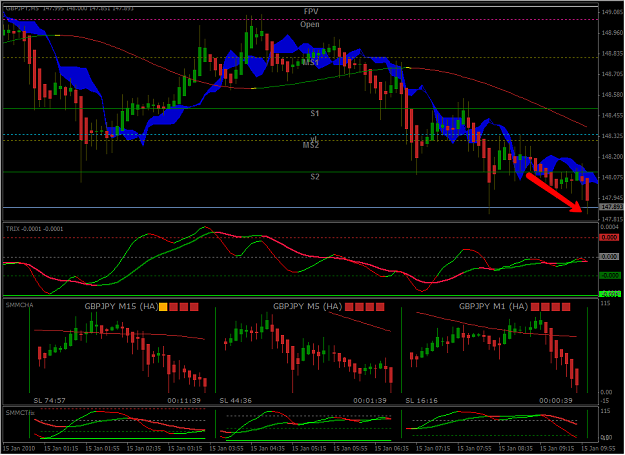Click the GBPJPY M15 (HA) title
The image size is (625, 455).
[x=121, y=306]
